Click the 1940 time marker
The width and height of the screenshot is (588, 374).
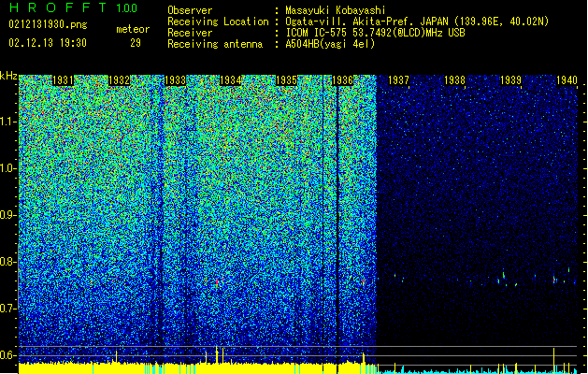(x=566, y=80)
